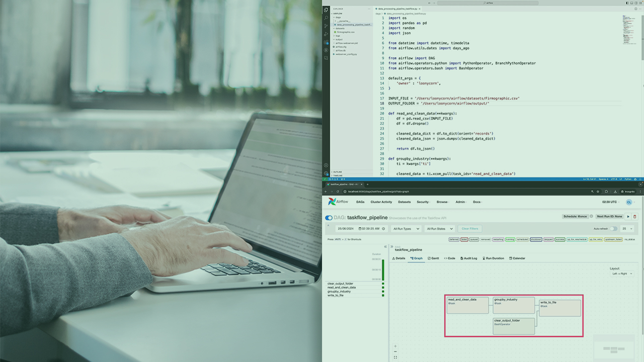Select the clear_output_folder node in graph
Image resolution: width=644 pixels, height=362 pixels.
click(513, 325)
